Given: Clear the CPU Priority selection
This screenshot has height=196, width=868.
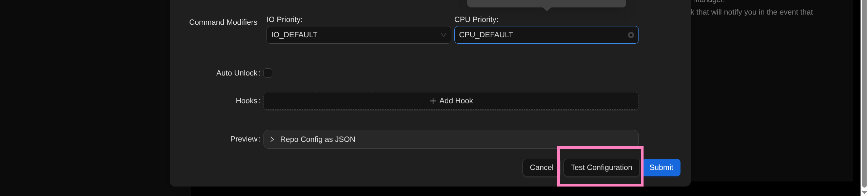Looking at the screenshot, I should (631, 35).
